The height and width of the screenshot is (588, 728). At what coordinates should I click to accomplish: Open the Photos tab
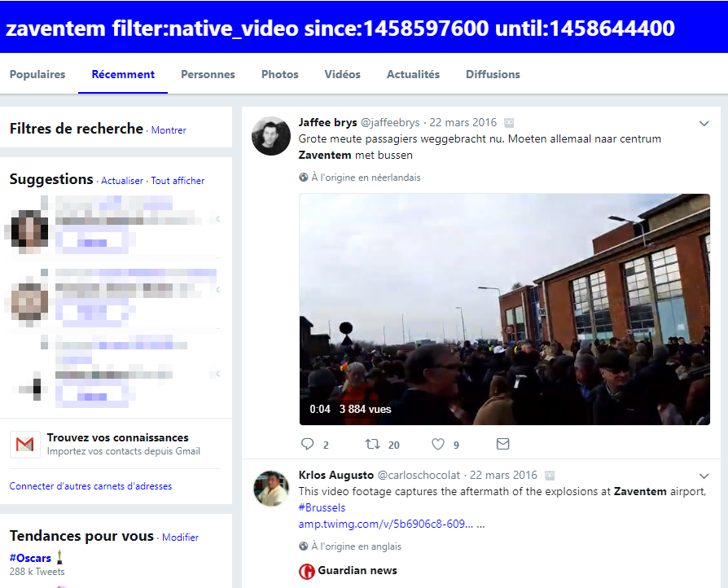[x=280, y=74]
